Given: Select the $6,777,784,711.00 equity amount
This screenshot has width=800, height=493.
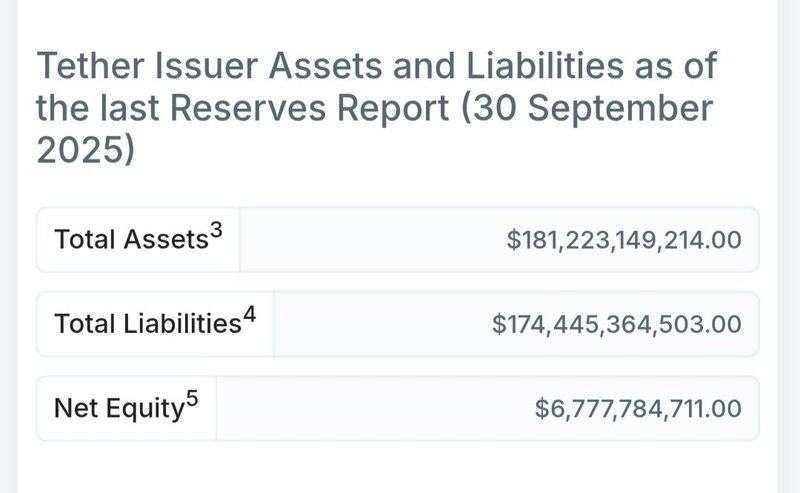Looking at the screenshot, I should pos(639,408).
